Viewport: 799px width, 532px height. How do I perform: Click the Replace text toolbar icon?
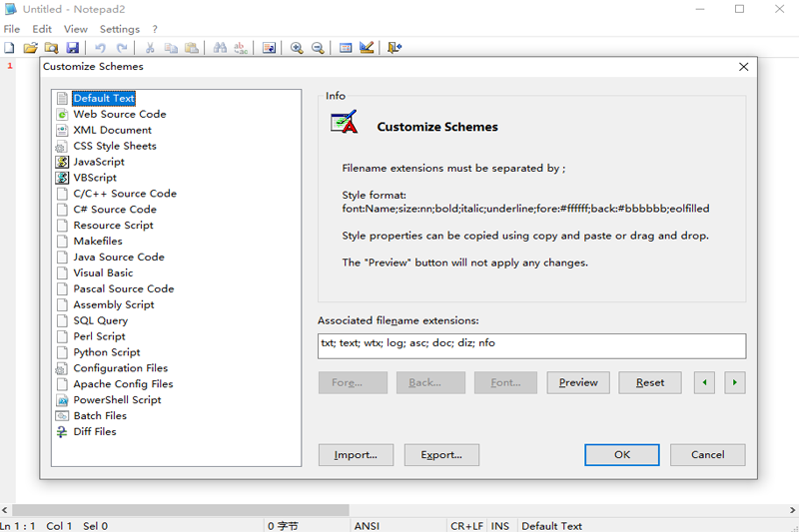coord(241,48)
